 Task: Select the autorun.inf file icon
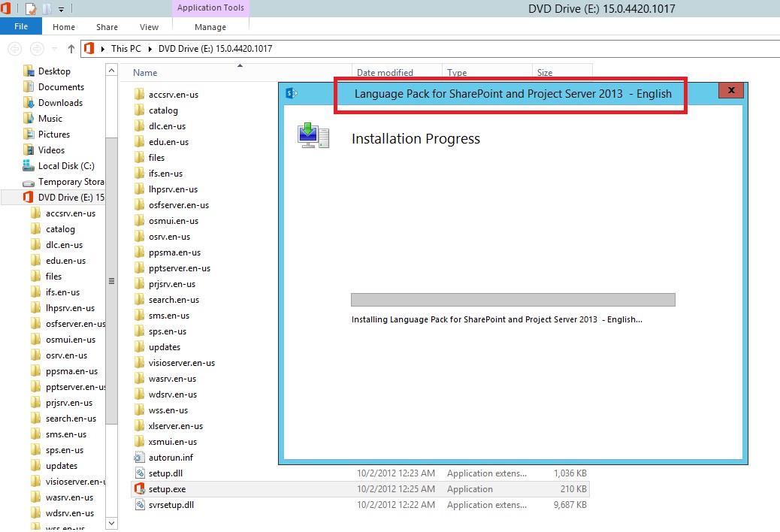[139, 458]
